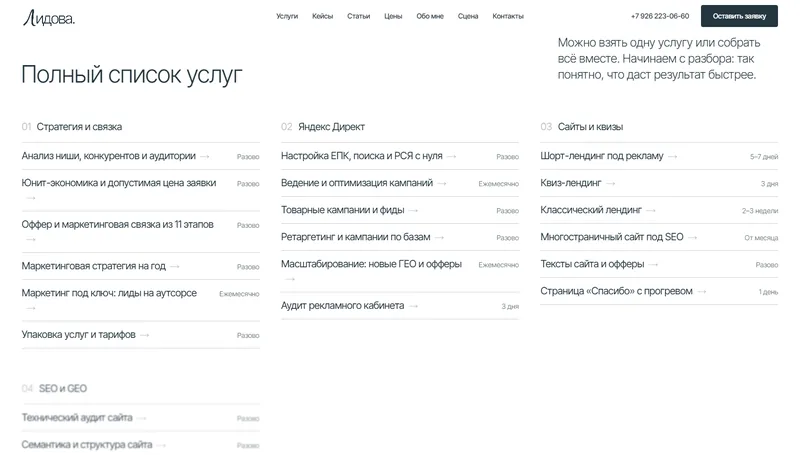The height and width of the screenshot is (455, 800).
Task: Open the Услуги menu item
Action: pos(287,16)
